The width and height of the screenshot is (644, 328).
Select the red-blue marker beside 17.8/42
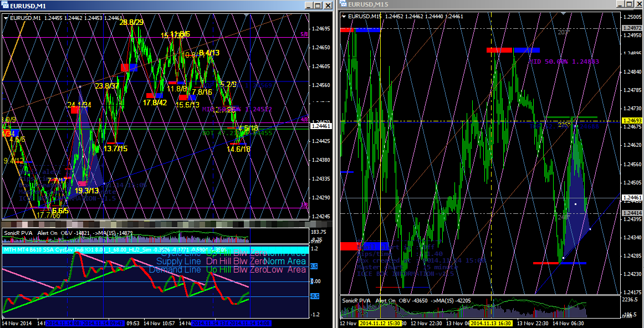pos(154,96)
